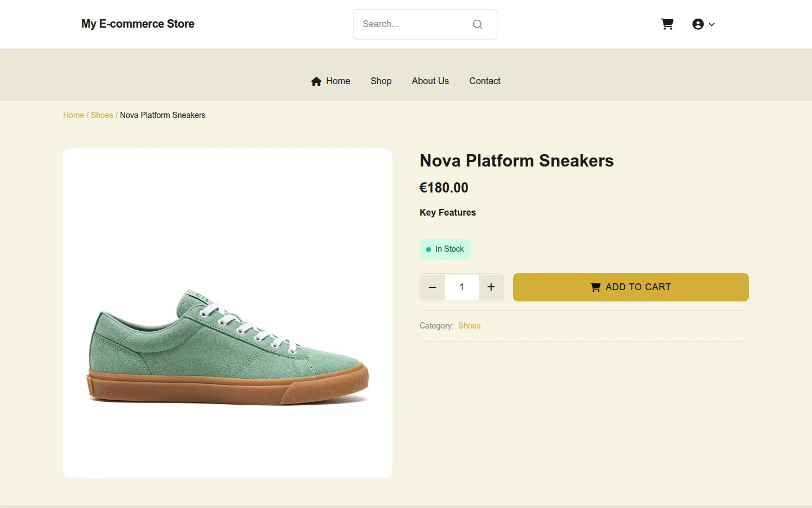The width and height of the screenshot is (812, 508).
Task: Open the Contact page from nav
Action: coord(485,81)
